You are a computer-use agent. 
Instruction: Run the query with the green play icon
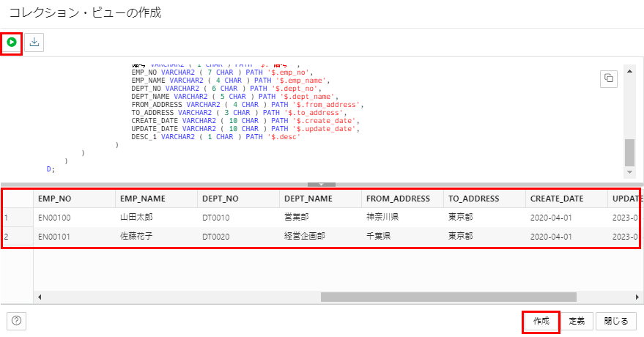click(12, 42)
